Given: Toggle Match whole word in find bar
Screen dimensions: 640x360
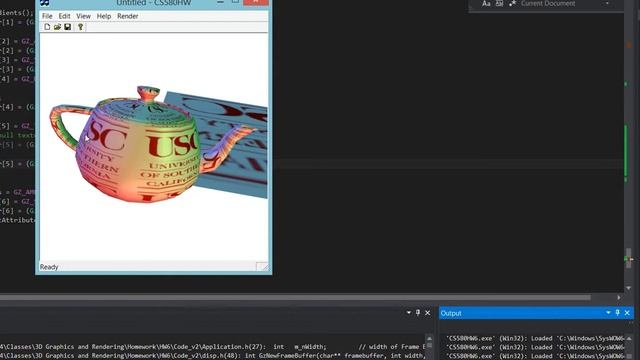Looking at the screenshot, I should (x=499, y=4).
